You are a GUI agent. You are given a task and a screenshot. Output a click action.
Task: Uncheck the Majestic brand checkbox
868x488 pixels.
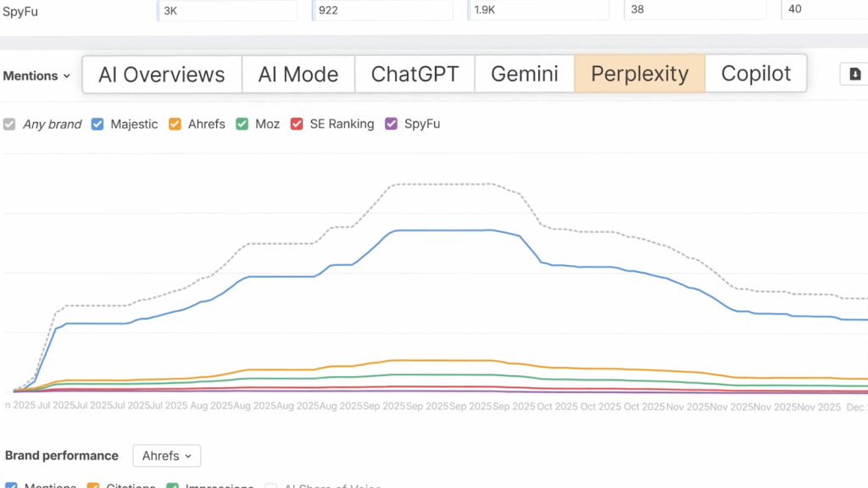tap(97, 125)
